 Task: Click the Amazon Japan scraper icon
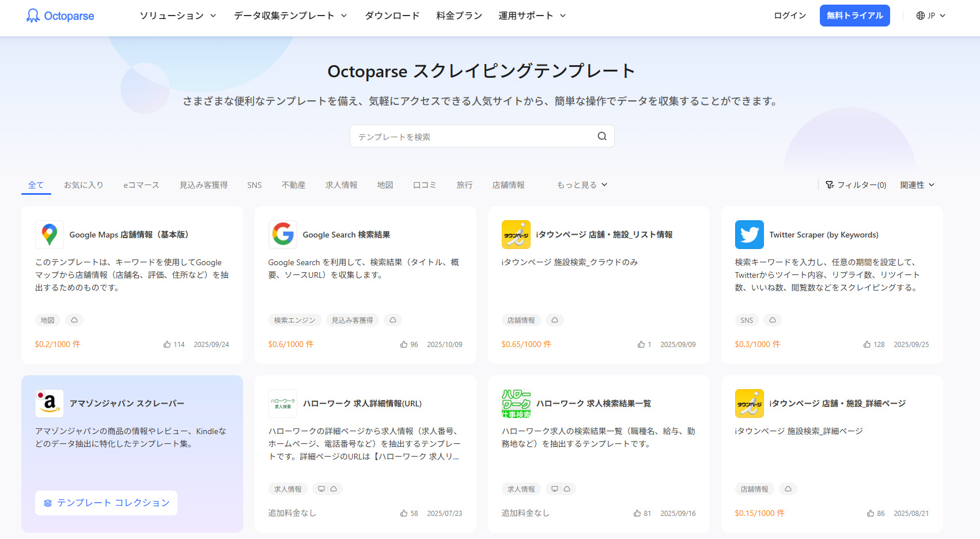(x=50, y=404)
